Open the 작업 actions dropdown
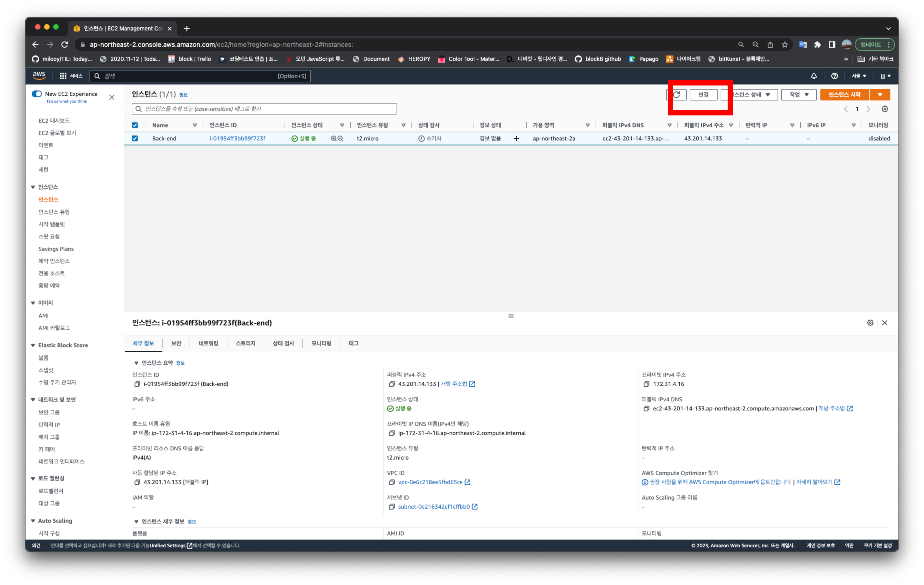 (x=798, y=95)
